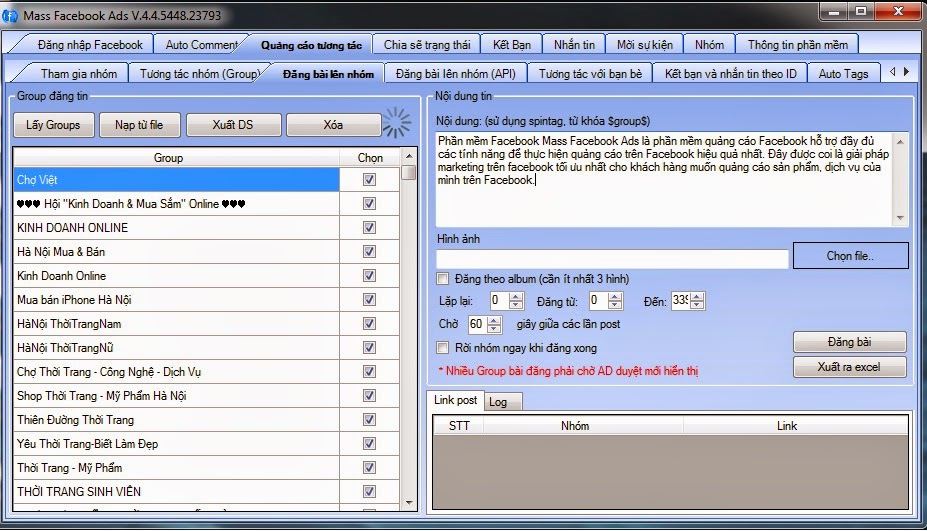
Task: Decrease the Đăng từ value with down arrow
Action: [x=615, y=305]
